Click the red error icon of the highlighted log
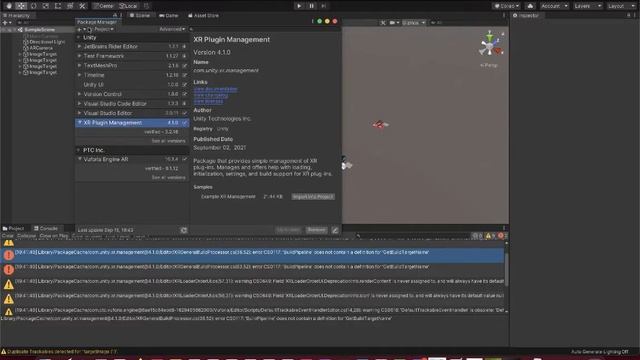The height and width of the screenshot is (360, 640). 9,255
